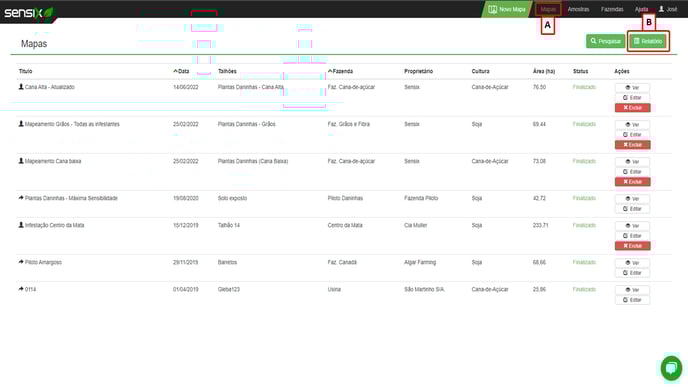Click user icon beside Mapeamento Cana baixa
688x387 pixels.
21,161
